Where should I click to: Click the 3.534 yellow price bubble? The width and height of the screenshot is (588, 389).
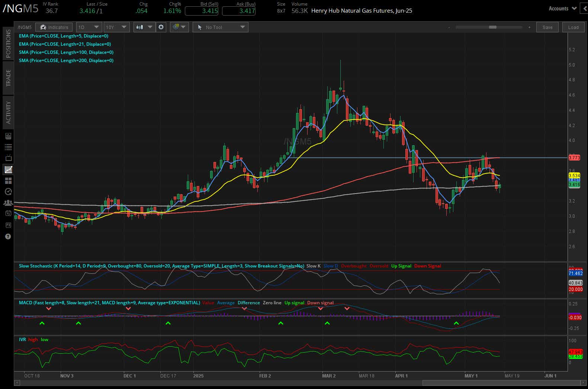coord(574,175)
